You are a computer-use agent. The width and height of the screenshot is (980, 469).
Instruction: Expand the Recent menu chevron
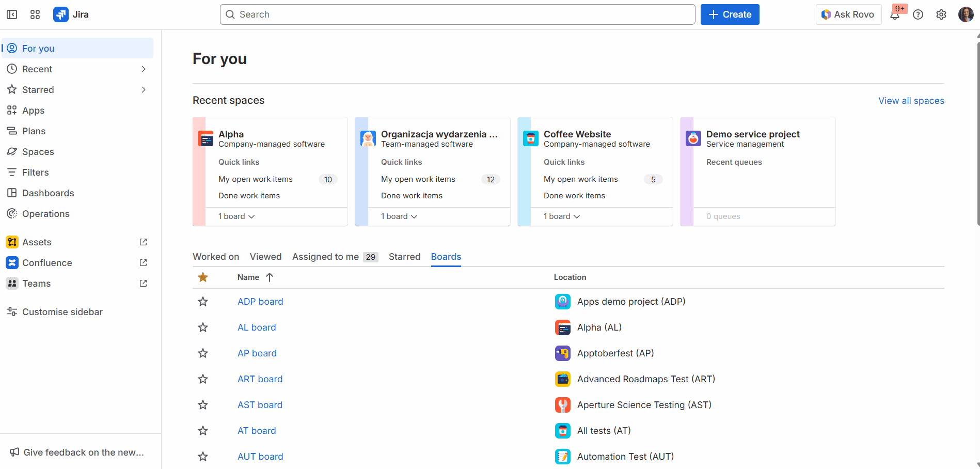click(144, 69)
